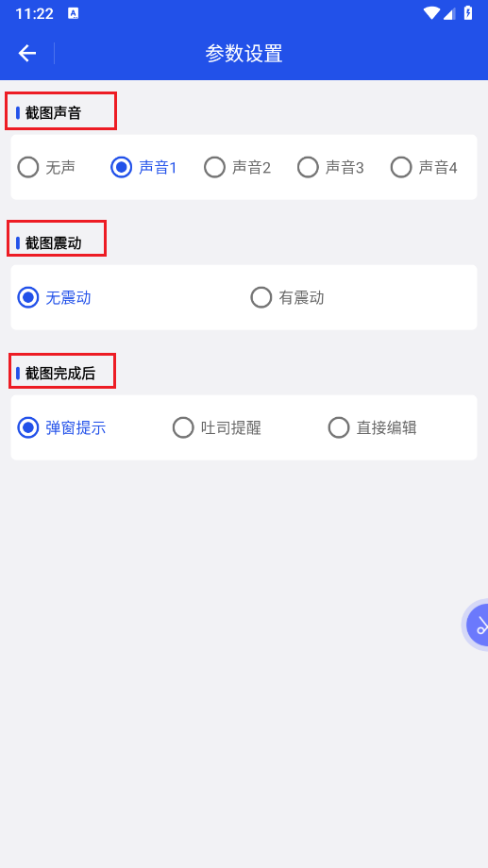This screenshot has width=488, height=868.
Task: Choose 声音2 as screenshot sound
Action: [237, 167]
